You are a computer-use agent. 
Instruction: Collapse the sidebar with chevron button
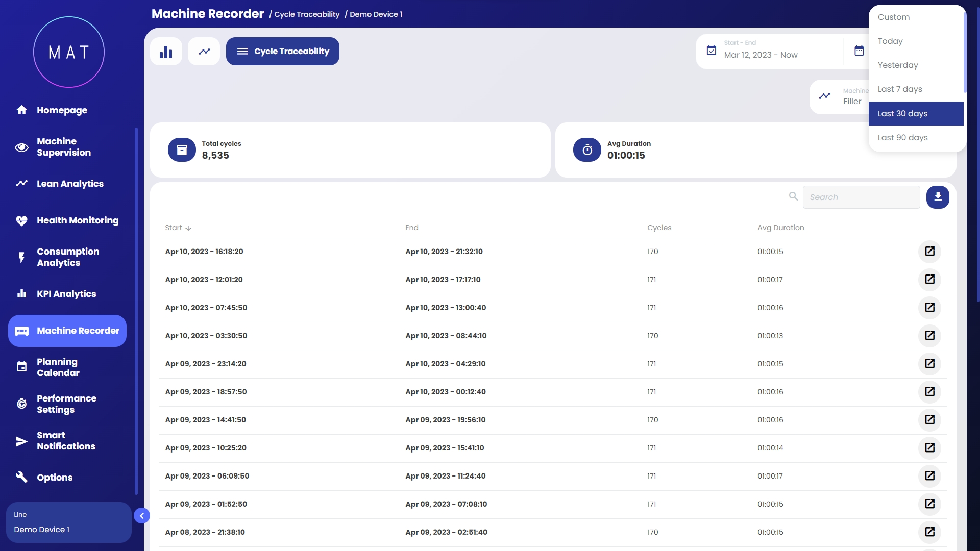[x=142, y=516]
